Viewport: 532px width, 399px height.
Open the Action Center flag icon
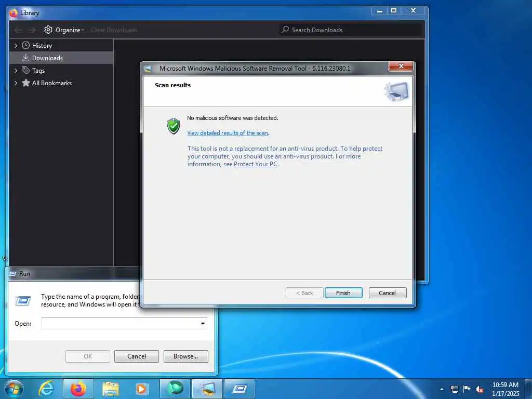pyautogui.click(x=467, y=389)
